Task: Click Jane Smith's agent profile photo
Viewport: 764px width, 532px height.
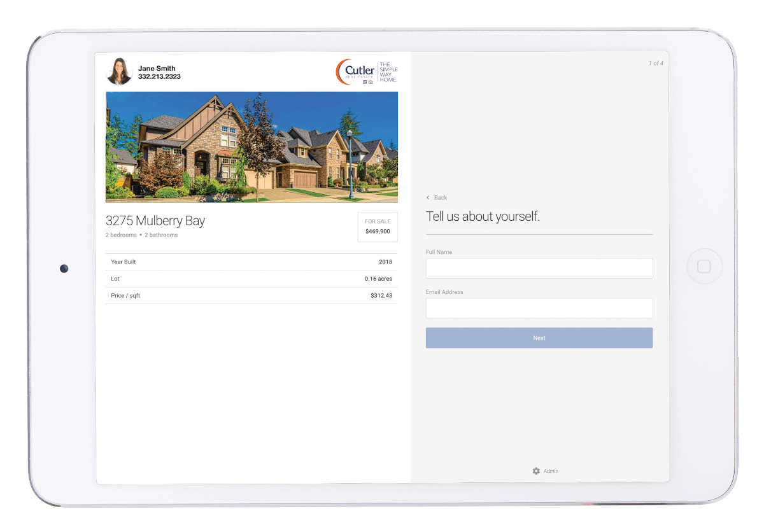Action: pos(119,71)
